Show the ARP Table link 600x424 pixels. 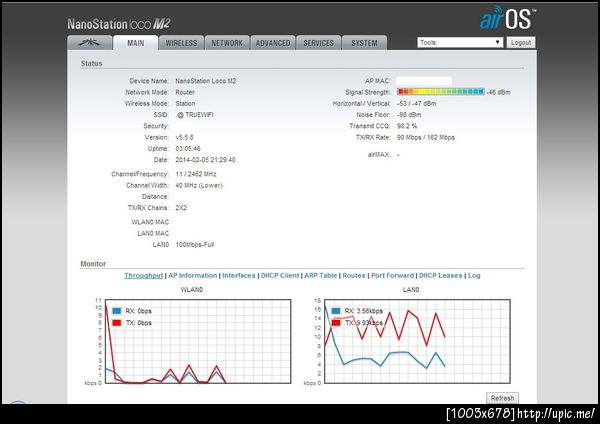click(x=321, y=276)
